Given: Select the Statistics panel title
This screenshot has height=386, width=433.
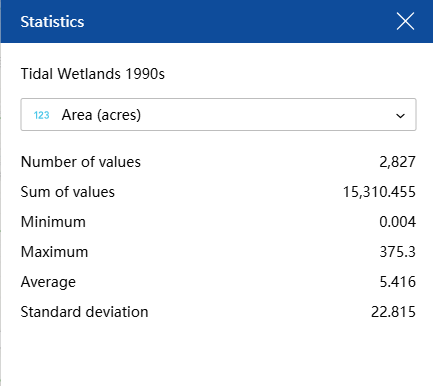Looking at the screenshot, I should 52,22.
